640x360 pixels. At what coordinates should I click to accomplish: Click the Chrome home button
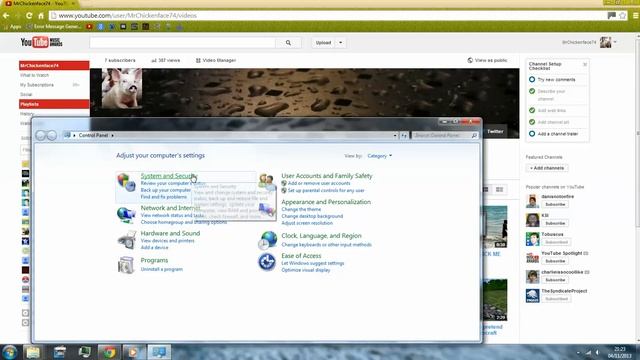[41, 16]
